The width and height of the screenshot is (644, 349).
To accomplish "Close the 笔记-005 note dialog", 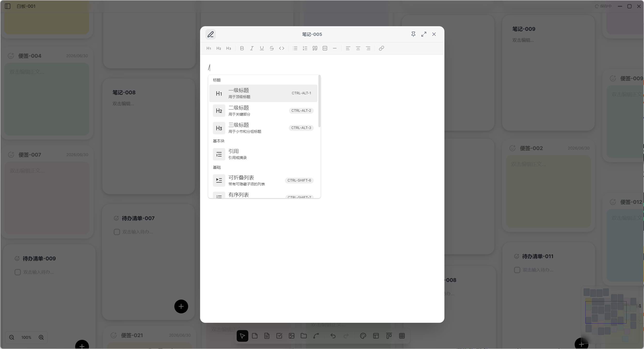I will pos(434,34).
